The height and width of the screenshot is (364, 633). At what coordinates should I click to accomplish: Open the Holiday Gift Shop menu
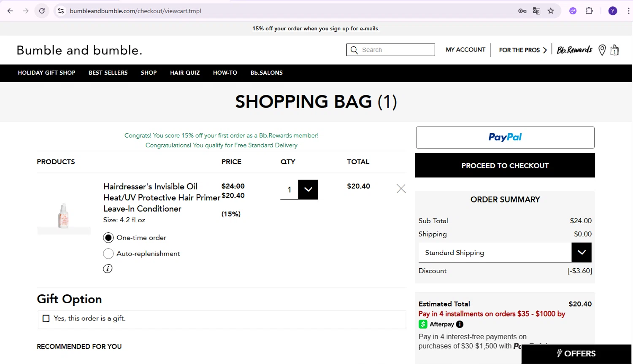click(x=46, y=73)
